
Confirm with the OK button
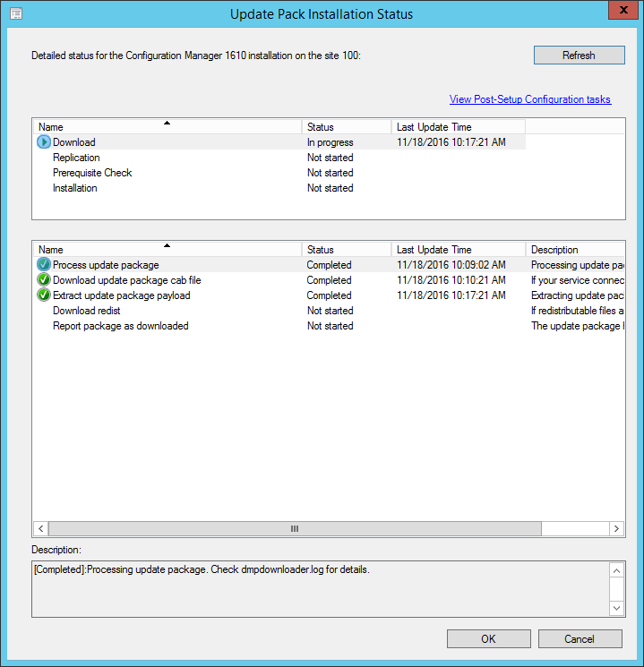pyautogui.click(x=489, y=639)
